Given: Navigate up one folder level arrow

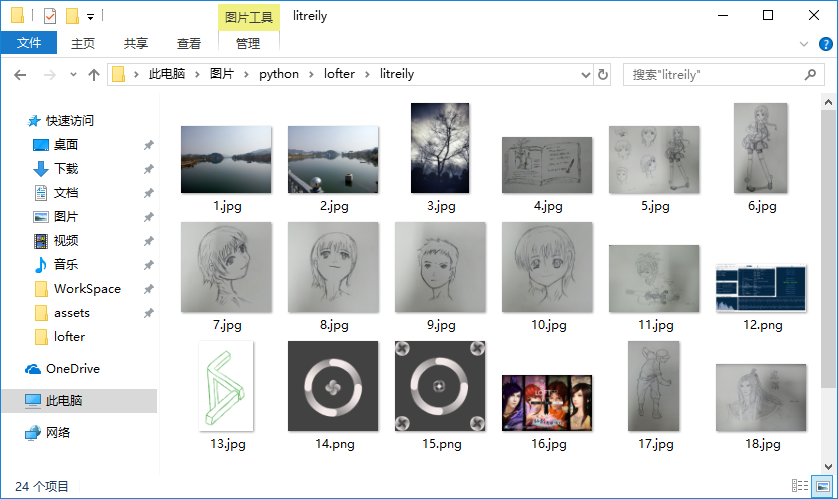Looking at the screenshot, I should click(x=94, y=74).
